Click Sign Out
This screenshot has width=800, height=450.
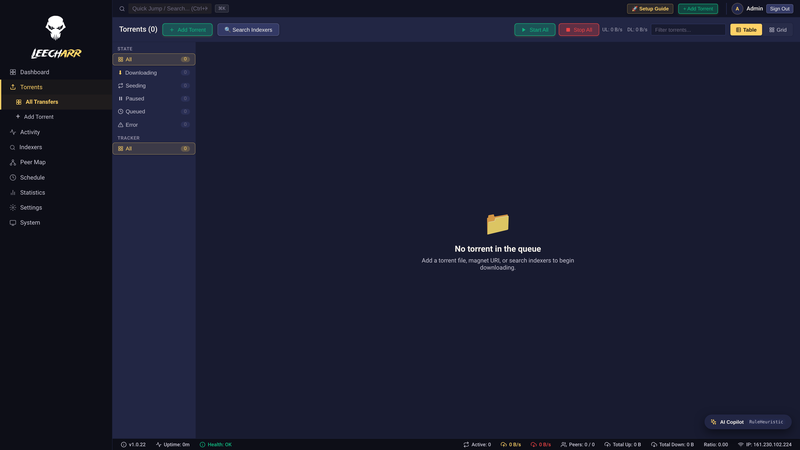point(780,9)
